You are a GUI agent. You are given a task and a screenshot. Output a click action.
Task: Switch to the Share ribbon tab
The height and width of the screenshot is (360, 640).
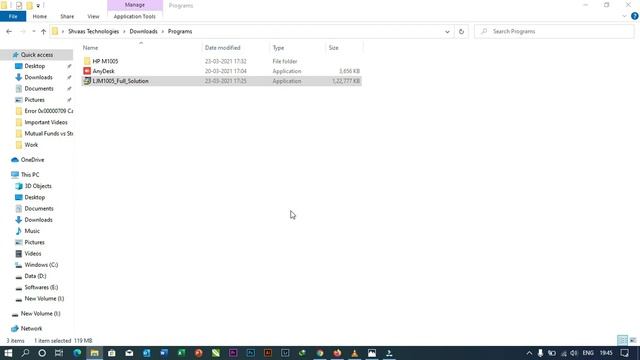67,16
